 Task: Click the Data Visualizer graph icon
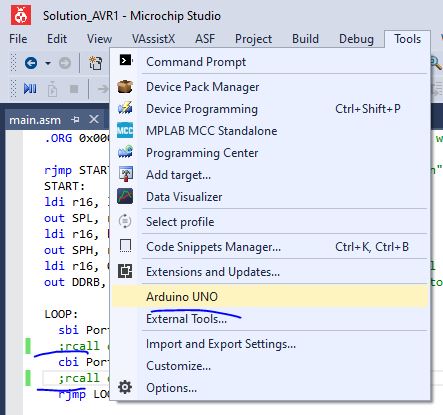pos(125,196)
